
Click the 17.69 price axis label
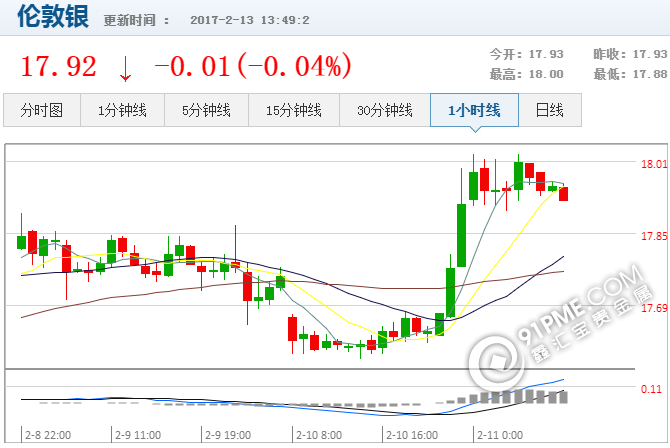[654, 308]
